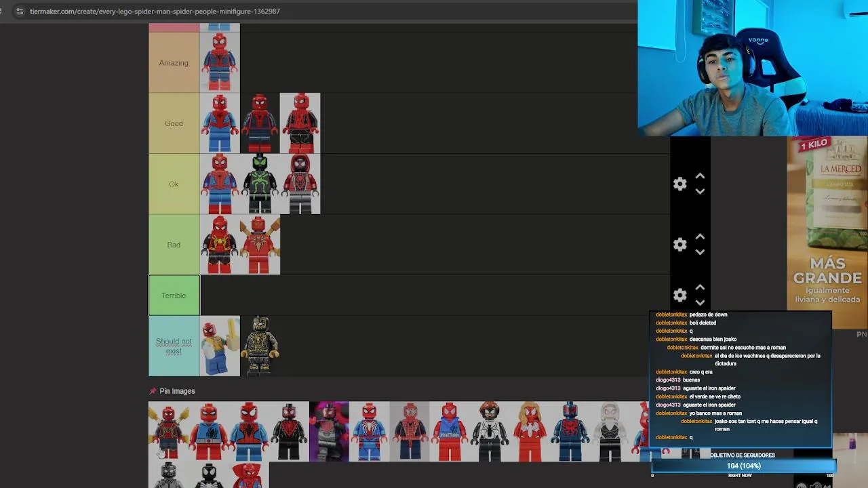Screen dimensions: 868x488
Task: Select the red caped figure in second pool row
Action: [x=249, y=475]
